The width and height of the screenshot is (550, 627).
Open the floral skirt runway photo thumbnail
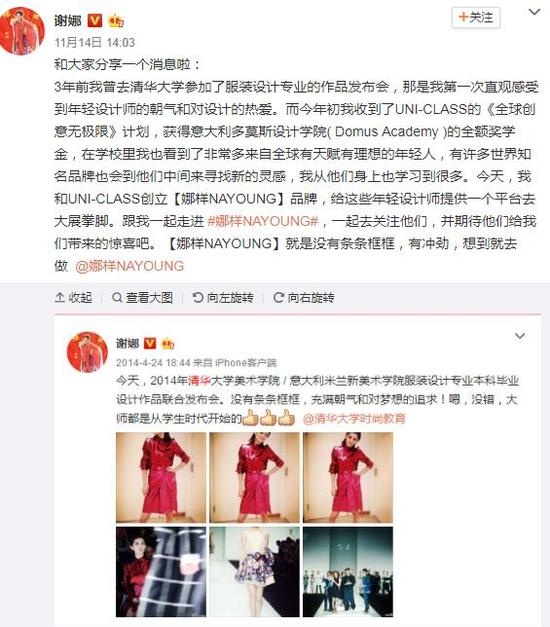tap(254, 572)
